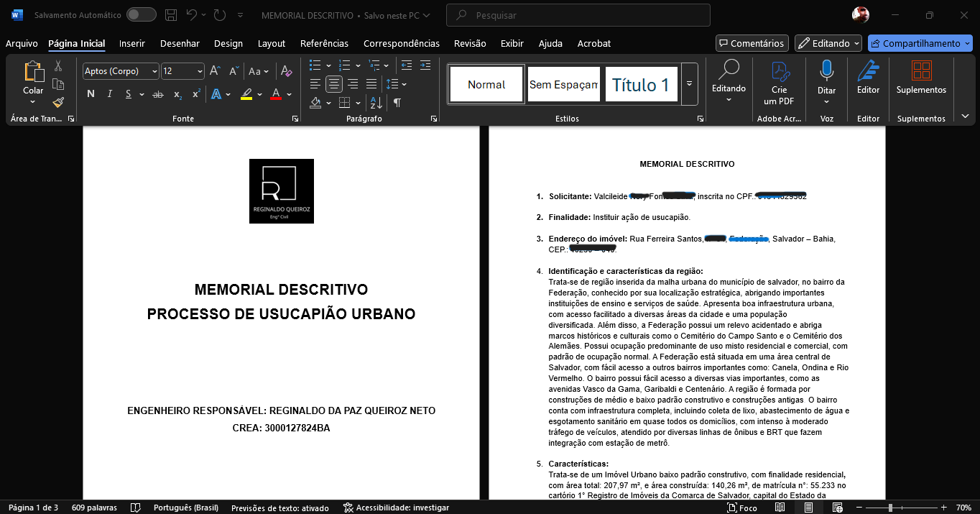This screenshot has height=514, width=980.
Task: Click the Comentários button
Action: click(x=752, y=43)
